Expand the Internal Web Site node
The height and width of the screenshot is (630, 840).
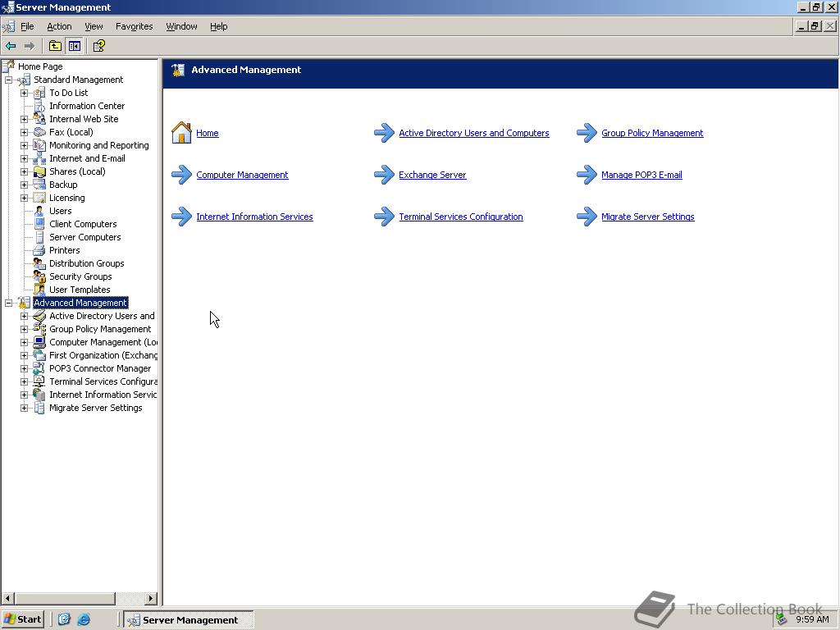24,119
